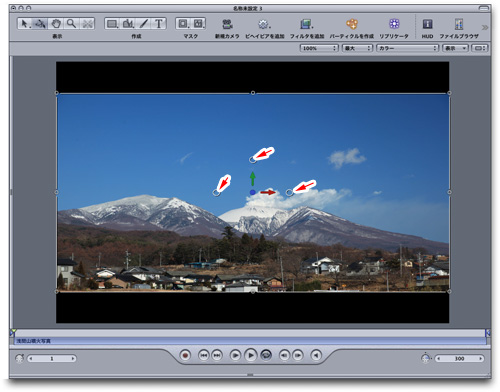Select the rectangle shape tool
This screenshot has height=392, width=500.
coord(112,24)
